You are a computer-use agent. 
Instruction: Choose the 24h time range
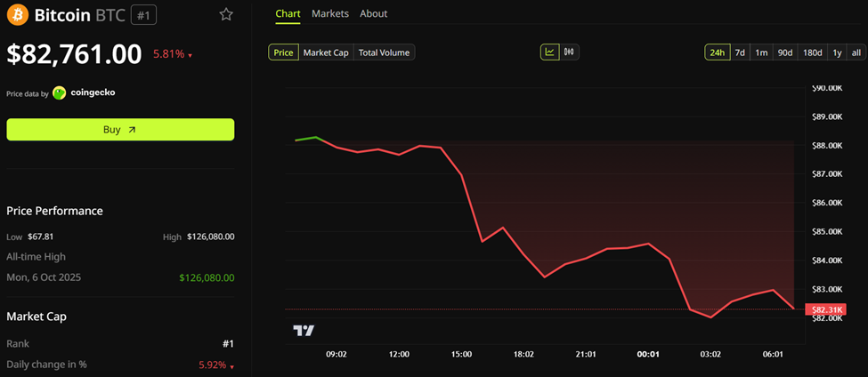tap(717, 52)
